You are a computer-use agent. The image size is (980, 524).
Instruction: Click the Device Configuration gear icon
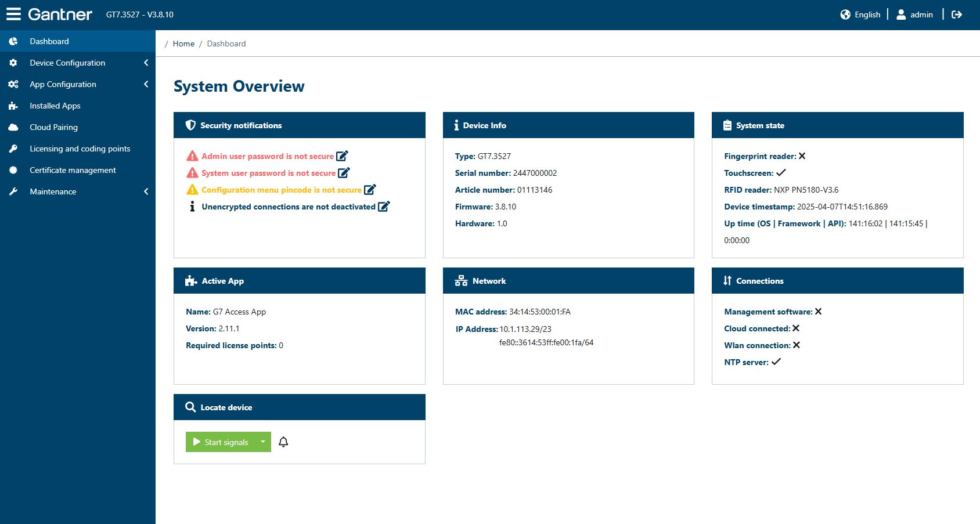[13, 63]
